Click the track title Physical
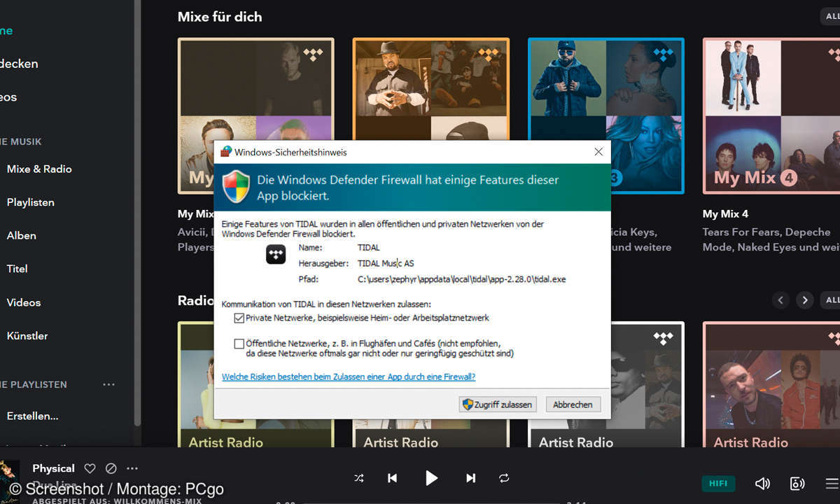 point(53,468)
